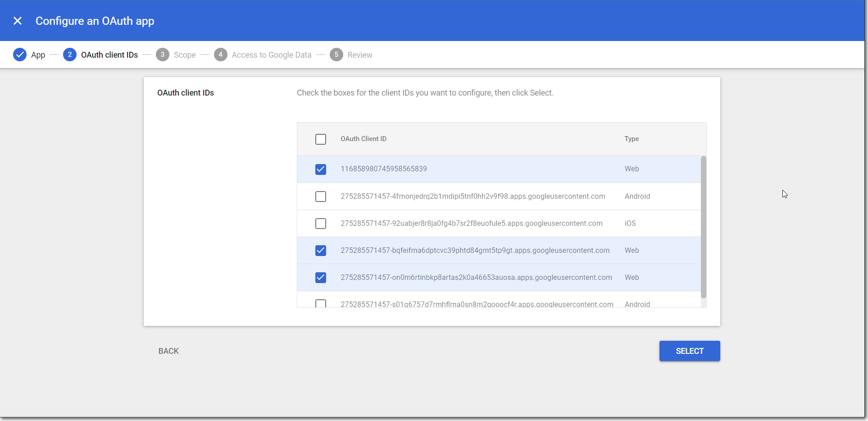
Task: Check the partially visible s01q6757 Android client
Action: pos(321,303)
